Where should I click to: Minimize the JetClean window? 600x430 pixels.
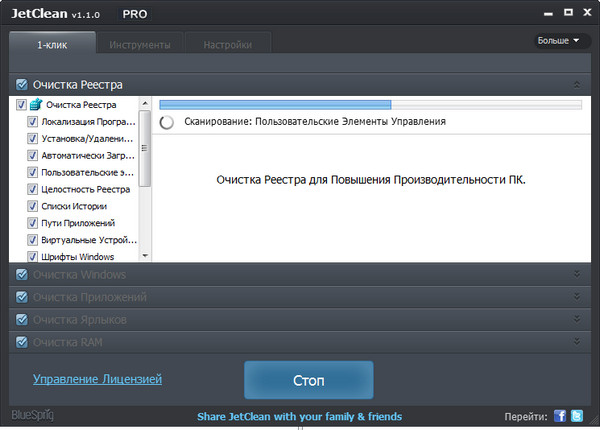(548, 14)
